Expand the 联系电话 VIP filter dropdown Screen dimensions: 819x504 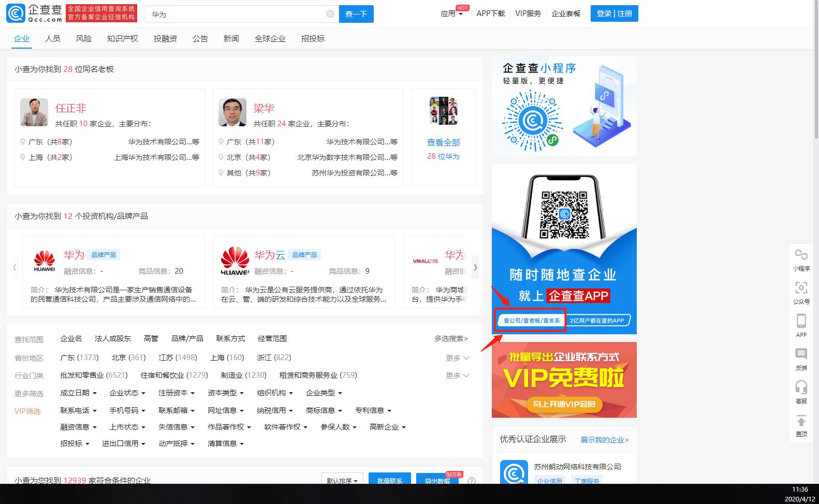point(78,410)
